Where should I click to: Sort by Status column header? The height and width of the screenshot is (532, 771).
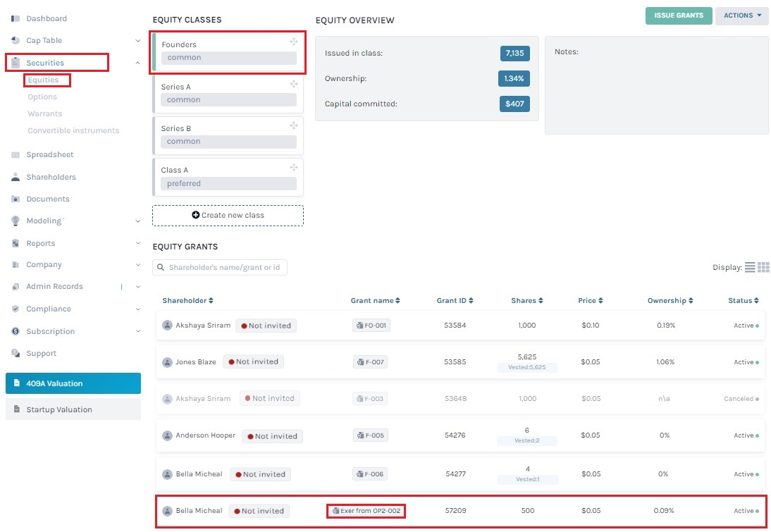(744, 300)
